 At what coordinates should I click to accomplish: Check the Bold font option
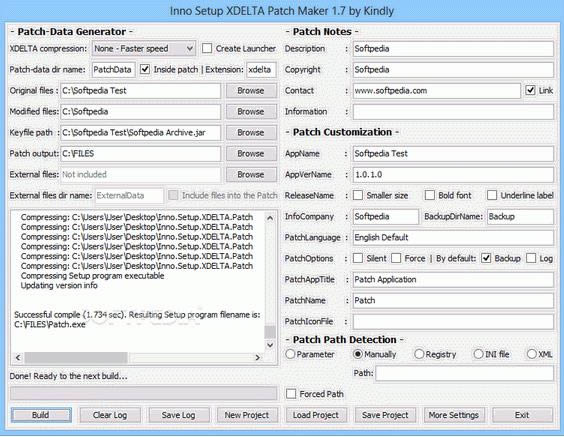pos(430,195)
